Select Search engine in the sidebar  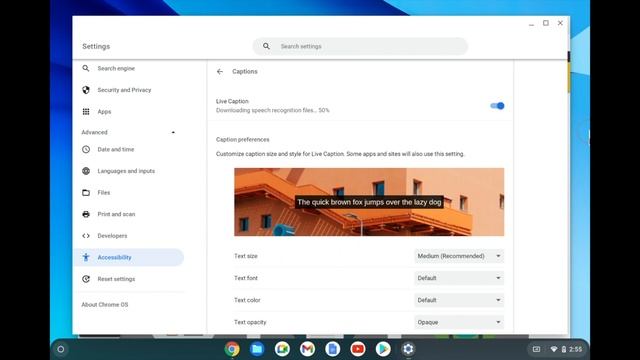click(128, 68)
